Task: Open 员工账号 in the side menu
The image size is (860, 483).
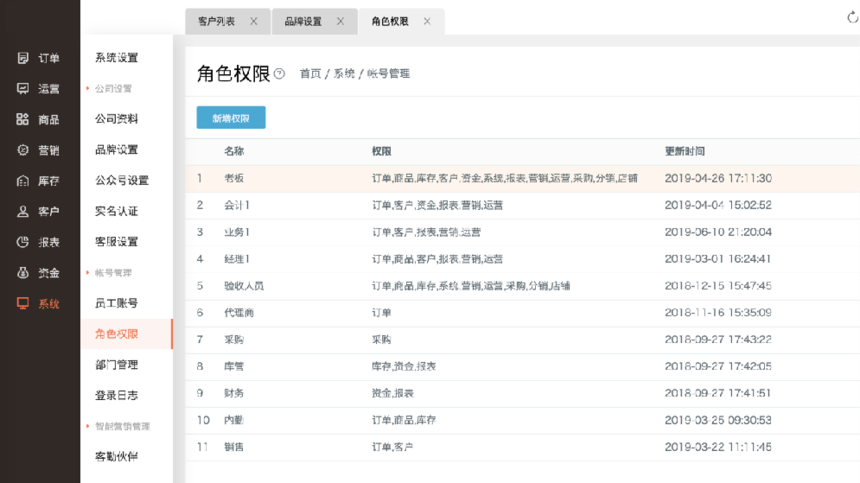Action: click(x=116, y=303)
